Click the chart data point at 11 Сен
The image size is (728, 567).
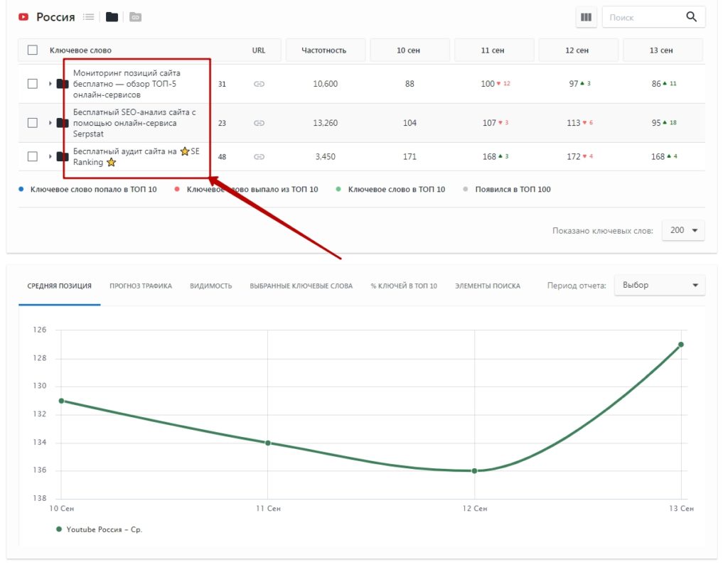point(268,443)
